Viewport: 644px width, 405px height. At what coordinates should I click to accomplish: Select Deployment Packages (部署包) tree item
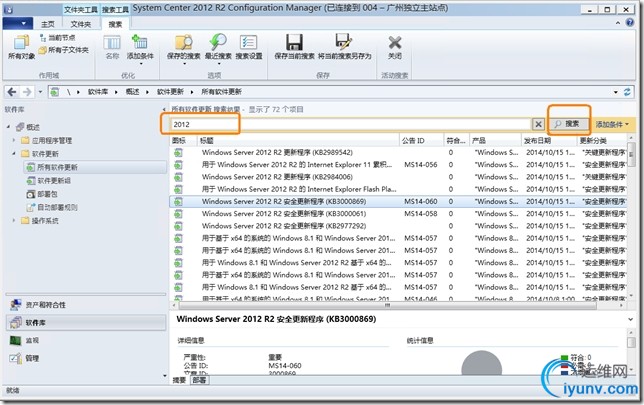coord(47,194)
